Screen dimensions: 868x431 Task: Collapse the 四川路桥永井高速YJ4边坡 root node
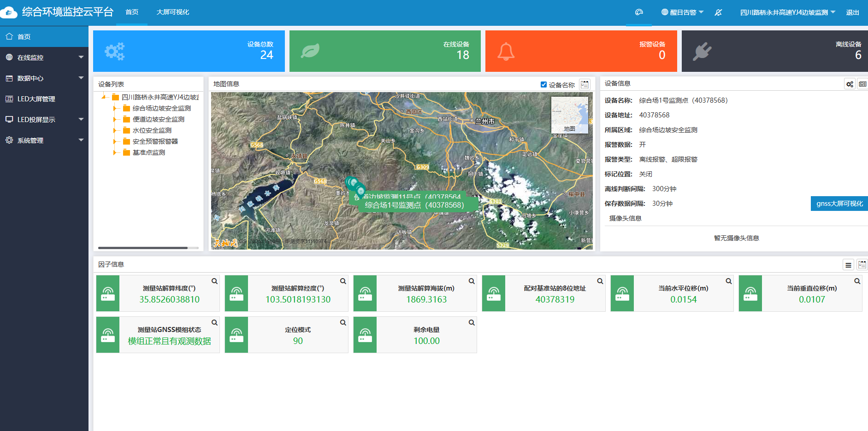pos(104,97)
